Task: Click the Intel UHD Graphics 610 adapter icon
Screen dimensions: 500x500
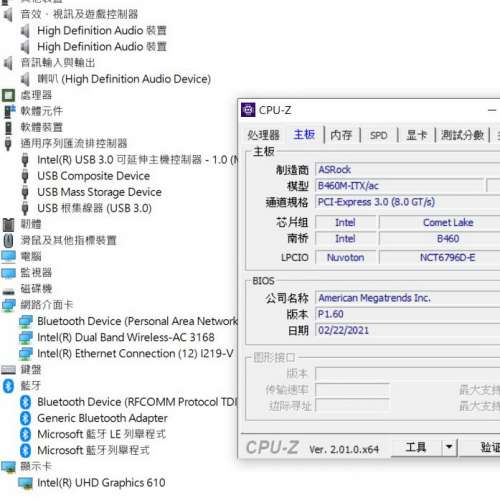Action: click(25, 483)
